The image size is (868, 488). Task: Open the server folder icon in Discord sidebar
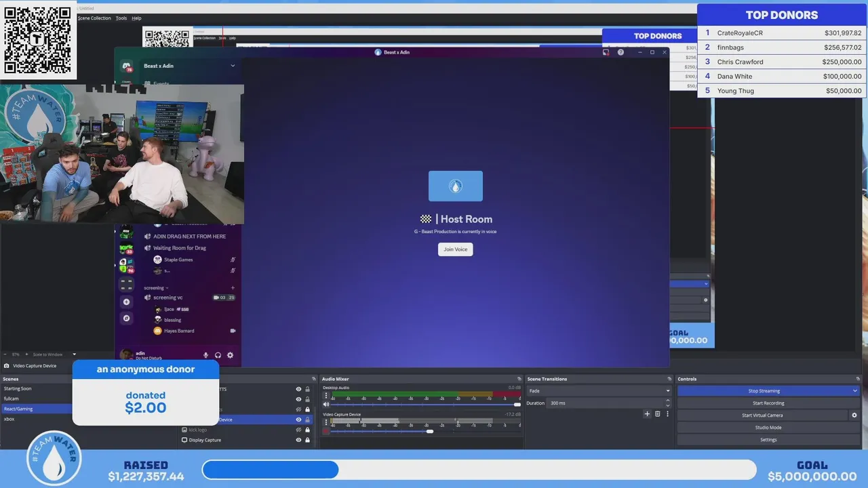[x=126, y=283]
